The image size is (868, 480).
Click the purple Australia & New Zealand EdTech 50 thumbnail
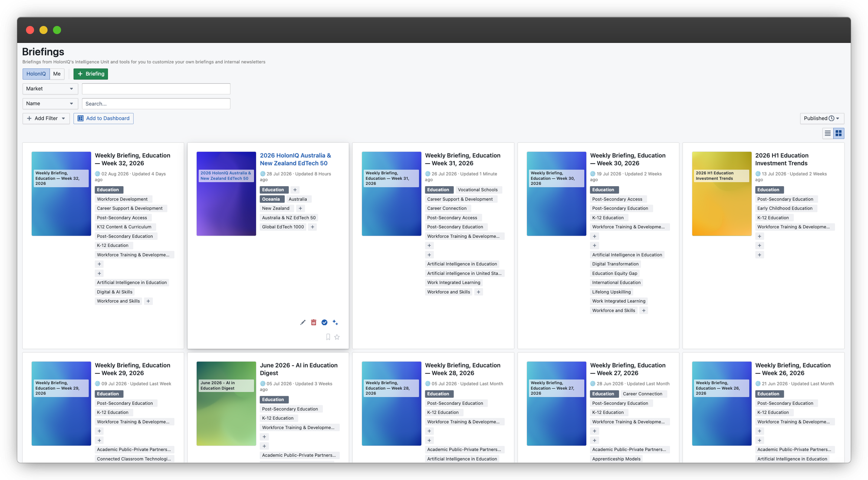coord(226,194)
